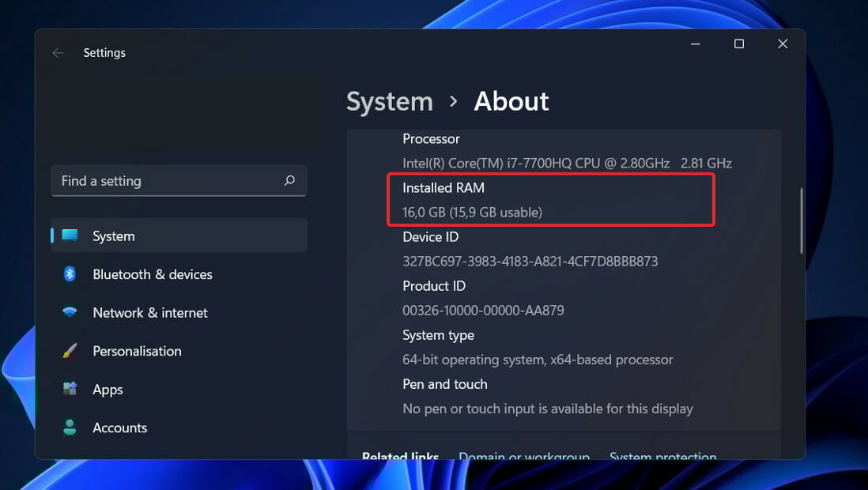Click the Bluetooth & devices icon
This screenshot has width=868, height=490.
70,274
